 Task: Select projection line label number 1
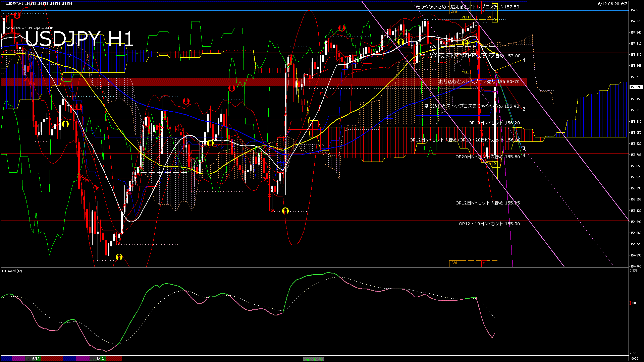524,60
